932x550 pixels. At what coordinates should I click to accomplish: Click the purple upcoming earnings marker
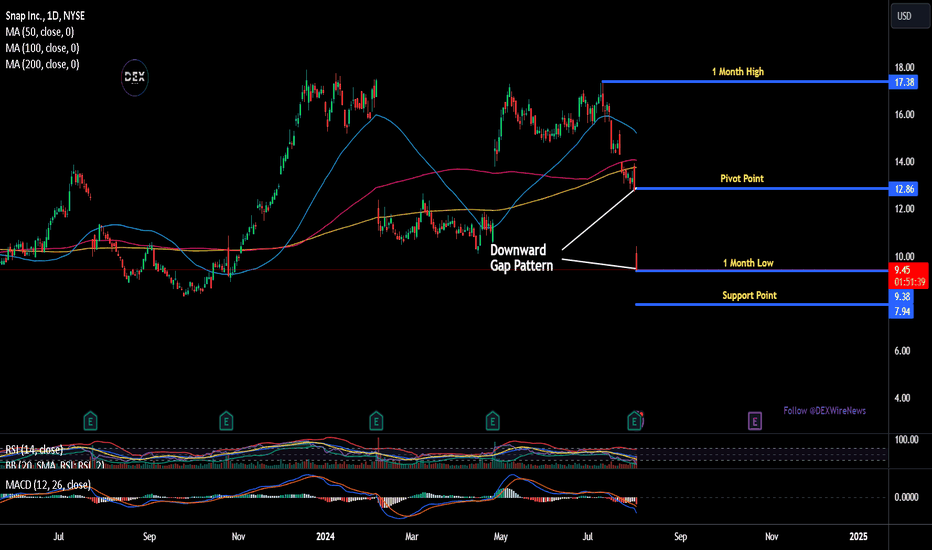pyautogui.click(x=754, y=422)
